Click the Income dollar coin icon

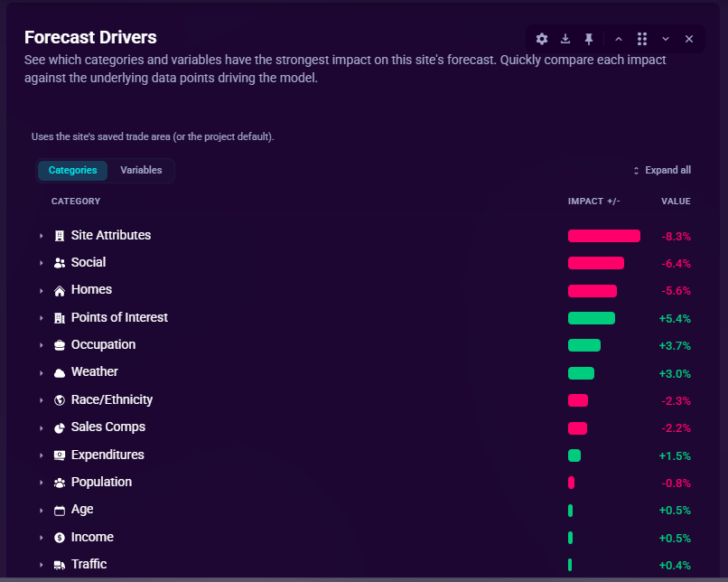tap(60, 538)
